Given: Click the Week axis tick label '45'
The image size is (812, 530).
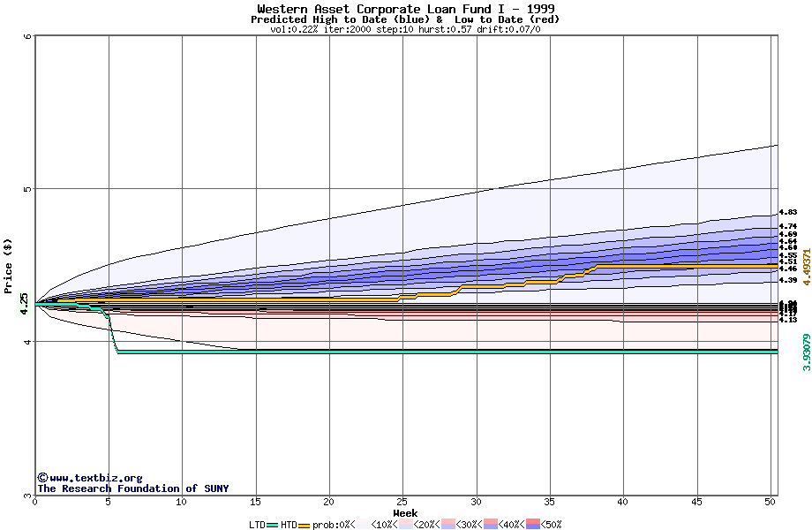Looking at the screenshot, I should tap(696, 502).
